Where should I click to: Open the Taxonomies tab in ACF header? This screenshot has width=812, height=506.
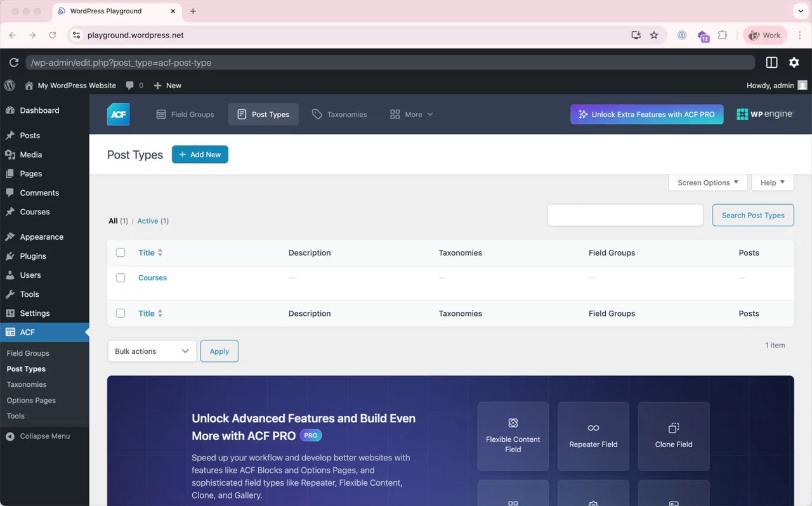[x=339, y=114]
